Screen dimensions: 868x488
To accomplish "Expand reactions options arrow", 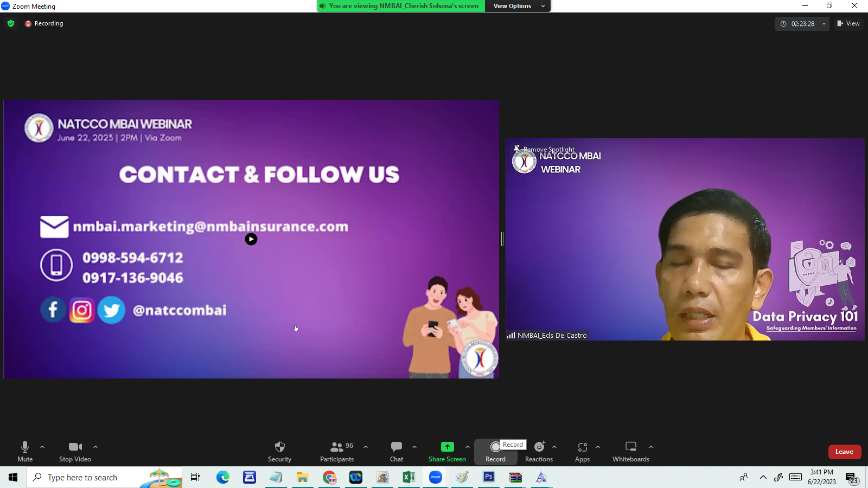I will 554,447.
